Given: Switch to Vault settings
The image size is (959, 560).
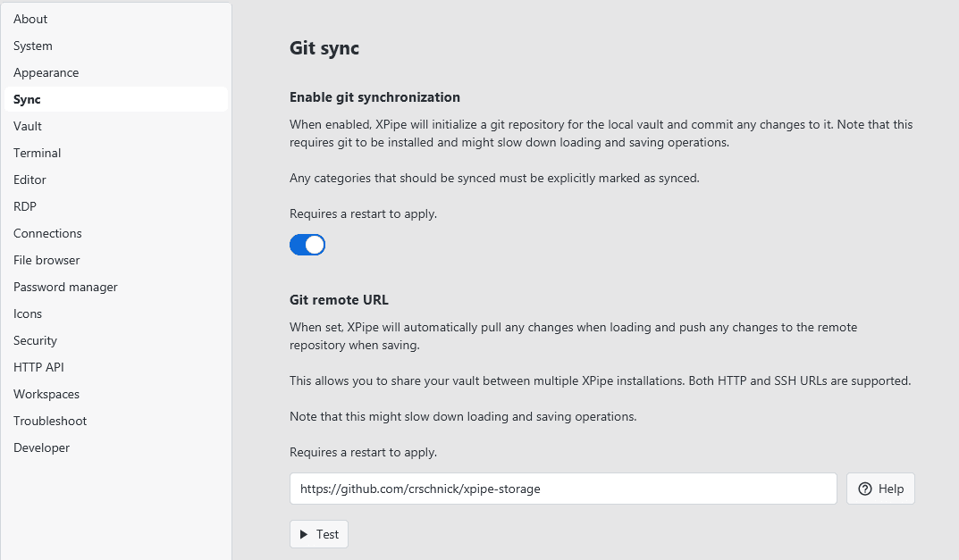Looking at the screenshot, I should (28, 126).
